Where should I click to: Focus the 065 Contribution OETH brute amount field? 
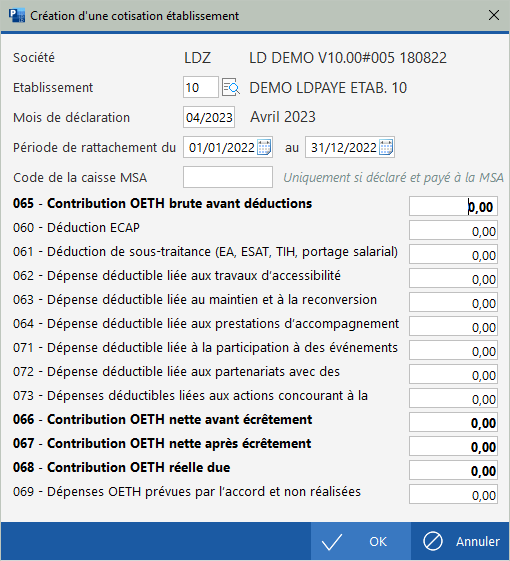tap(453, 206)
